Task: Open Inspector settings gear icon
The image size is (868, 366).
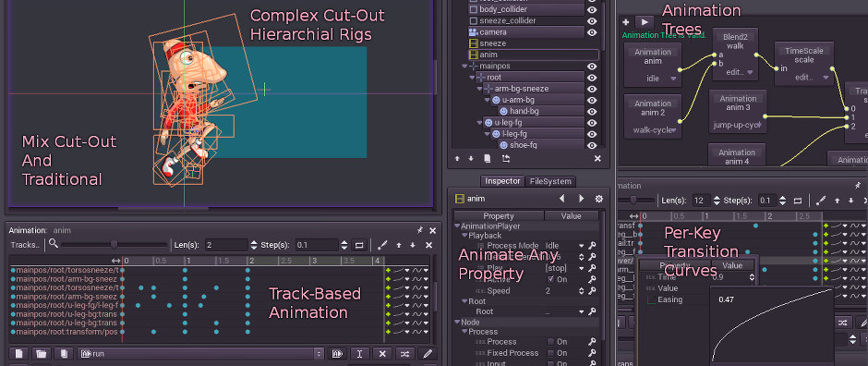Action: click(598, 198)
